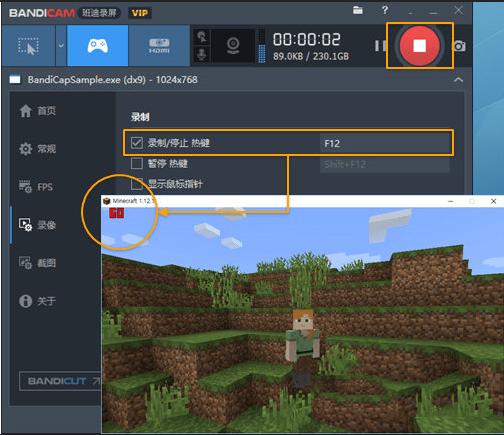Image resolution: width=504 pixels, height=435 pixels.
Task: Open the help question mark
Action: [x=385, y=10]
